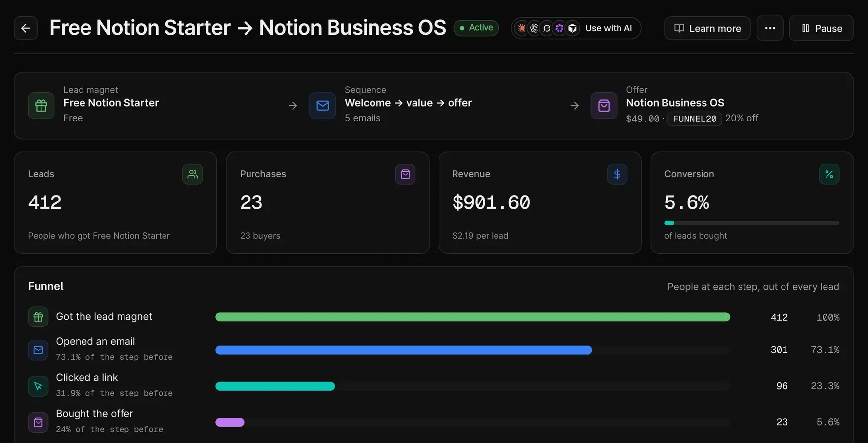Click the green Got the lead magnet bar
This screenshot has height=443, width=868.
pos(473,317)
